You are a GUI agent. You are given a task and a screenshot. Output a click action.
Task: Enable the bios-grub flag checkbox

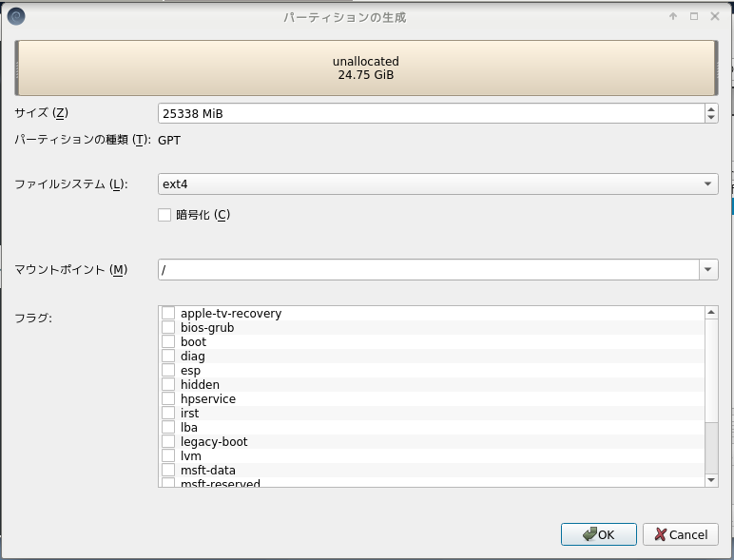168,328
